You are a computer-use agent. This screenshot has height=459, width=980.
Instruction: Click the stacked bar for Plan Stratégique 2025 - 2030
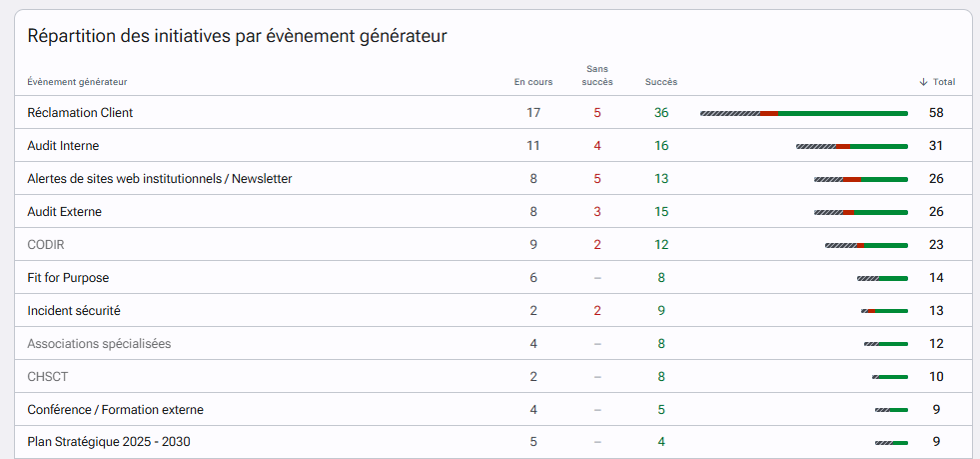point(891,443)
